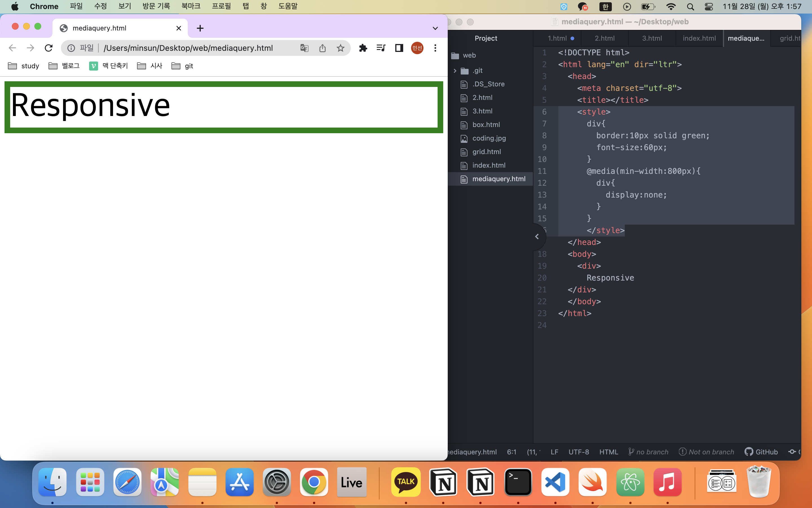Open Terminal from the Dock
Image resolution: width=812 pixels, height=508 pixels.
pos(518,482)
